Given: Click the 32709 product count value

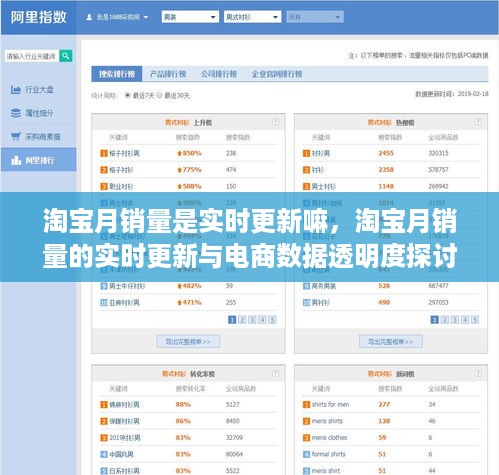Looking at the screenshot, I should 234,438.
